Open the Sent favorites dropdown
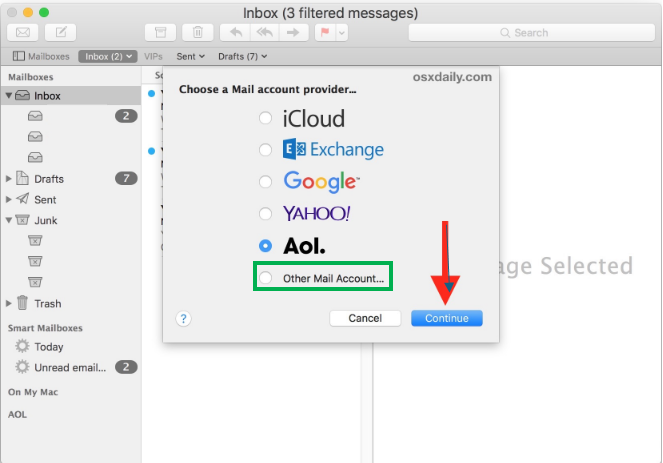Viewport: 663px width, 463px height. click(x=190, y=56)
